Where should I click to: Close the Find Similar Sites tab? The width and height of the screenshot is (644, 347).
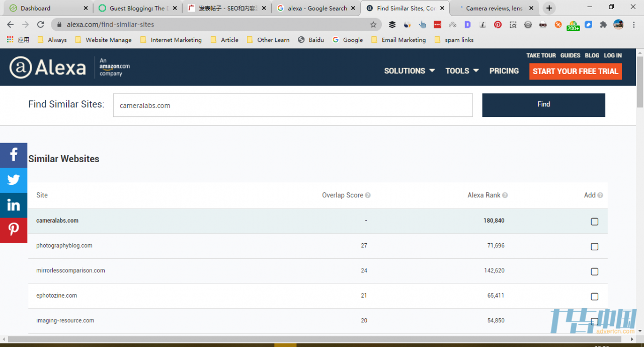(x=443, y=8)
